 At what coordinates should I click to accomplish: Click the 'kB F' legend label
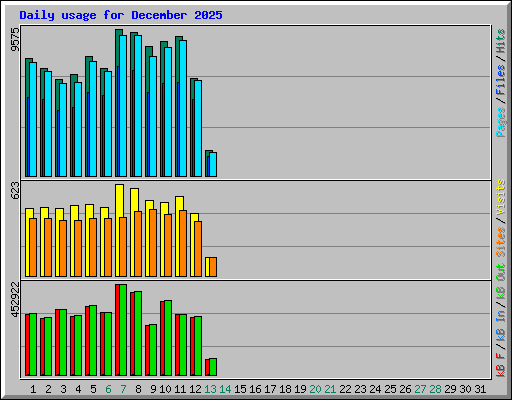501,365
